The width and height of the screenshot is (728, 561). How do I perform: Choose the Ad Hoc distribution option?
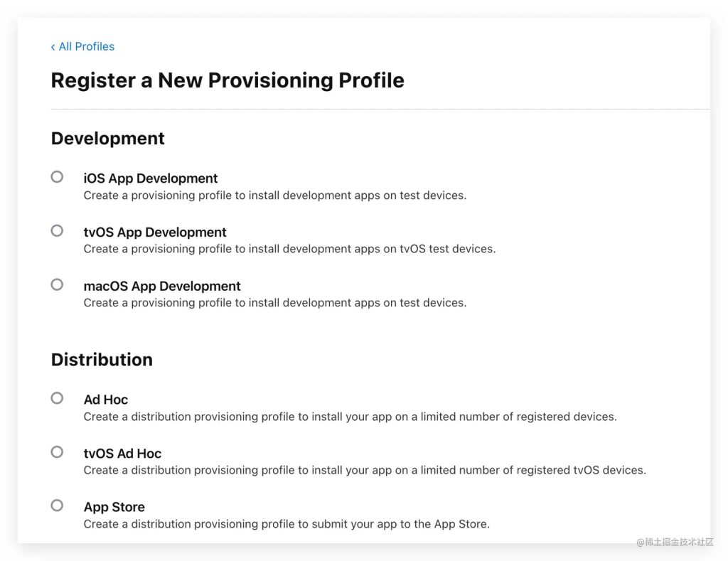pyautogui.click(x=57, y=397)
